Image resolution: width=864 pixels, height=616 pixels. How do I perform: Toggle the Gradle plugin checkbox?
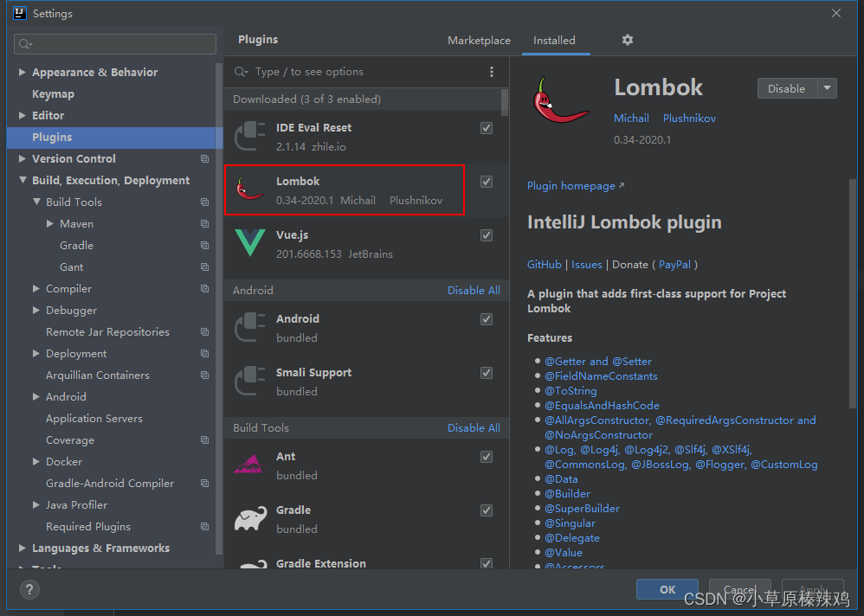487,510
